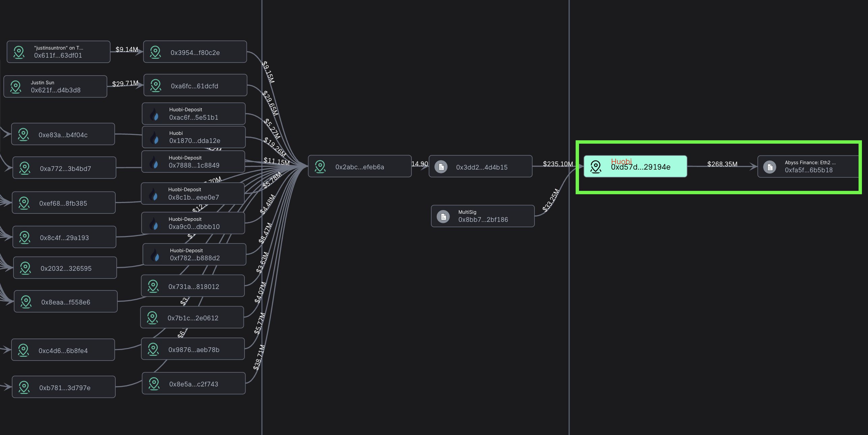This screenshot has width=868, height=435.
Task: Click the 0xef68...8fb385 address icon
Action: [x=24, y=203]
